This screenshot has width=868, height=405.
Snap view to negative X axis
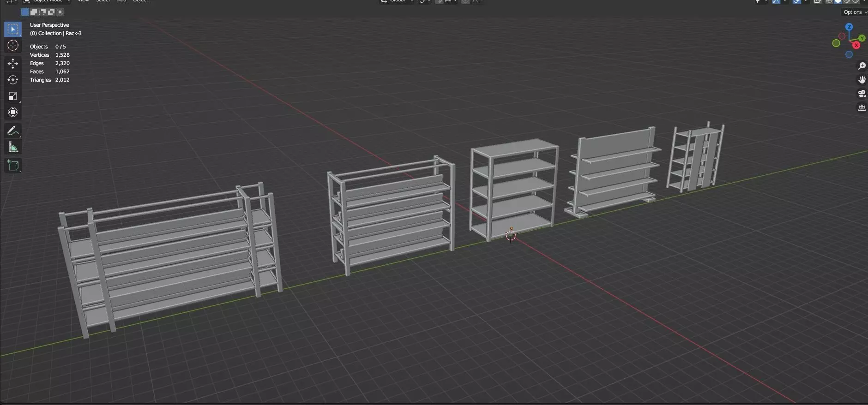click(x=842, y=36)
